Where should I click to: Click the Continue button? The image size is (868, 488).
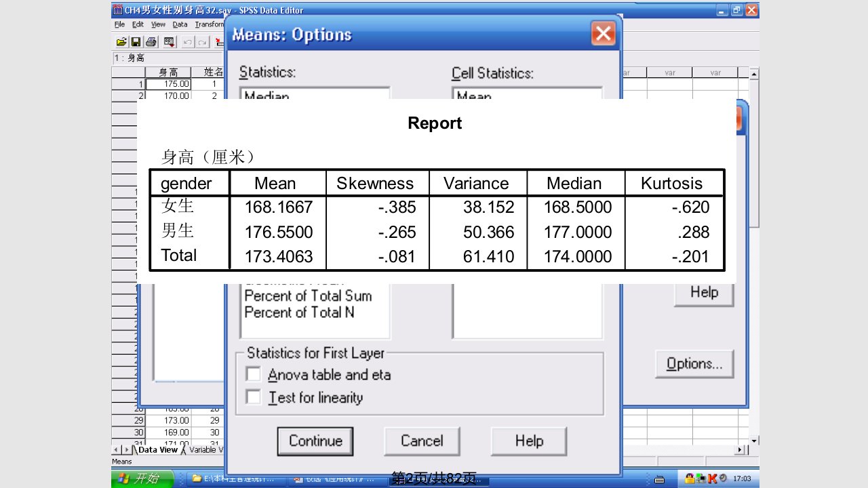coord(315,441)
